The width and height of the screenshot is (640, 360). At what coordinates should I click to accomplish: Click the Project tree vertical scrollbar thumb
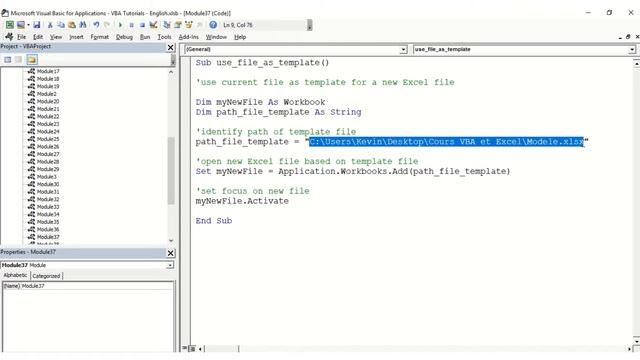click(171, 171)
